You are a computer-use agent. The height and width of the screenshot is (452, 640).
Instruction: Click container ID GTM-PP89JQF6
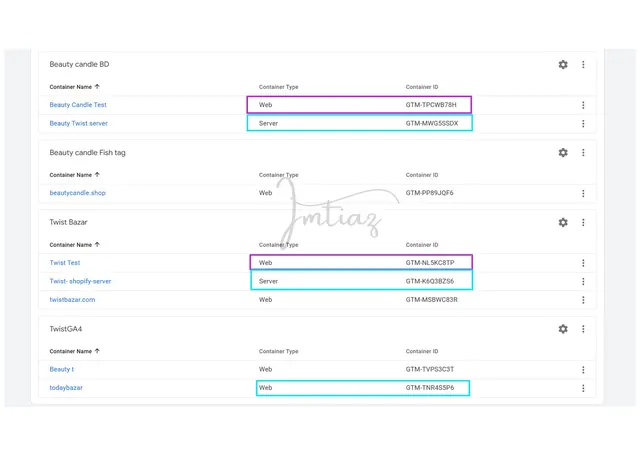(x=429, y=193)
